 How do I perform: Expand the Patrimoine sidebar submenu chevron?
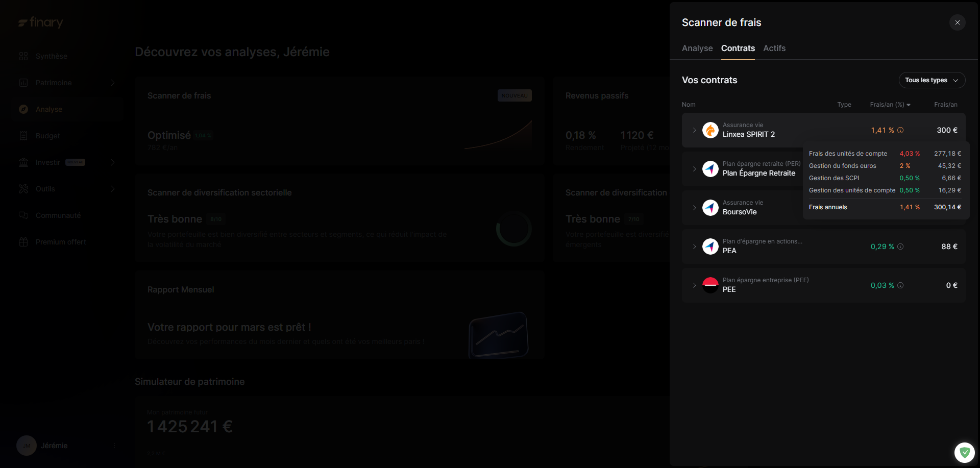click(113, 83)
